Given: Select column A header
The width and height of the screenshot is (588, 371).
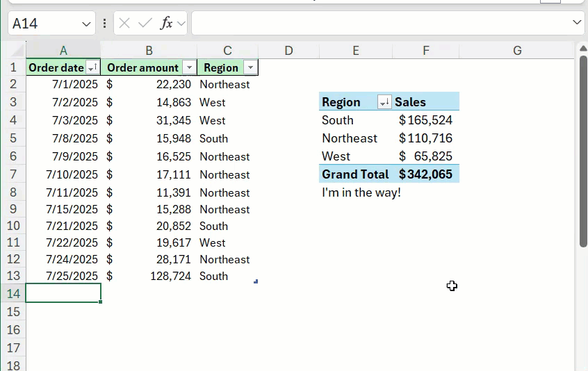Looking at the screenshot, I should coord(63,50).
